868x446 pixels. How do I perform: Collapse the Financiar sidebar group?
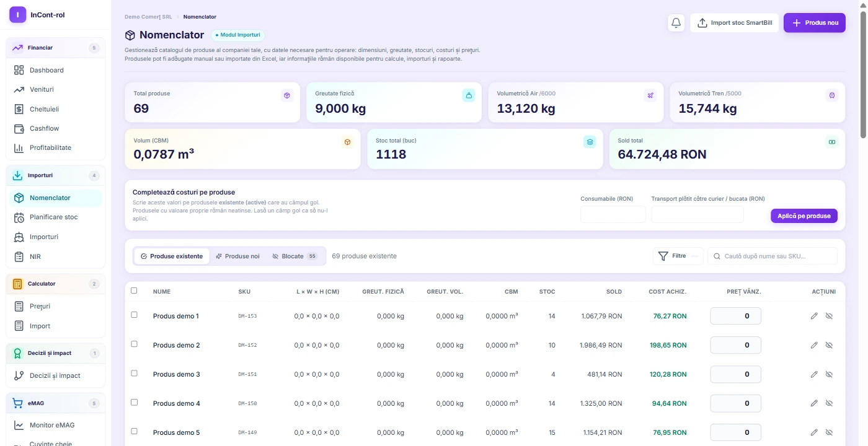(x=56, y=48)
